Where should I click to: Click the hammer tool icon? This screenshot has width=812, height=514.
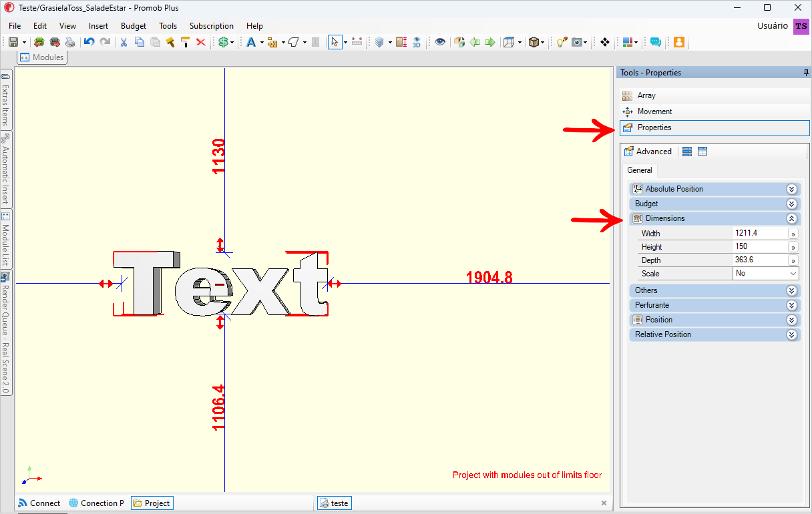tap(170, 42)
